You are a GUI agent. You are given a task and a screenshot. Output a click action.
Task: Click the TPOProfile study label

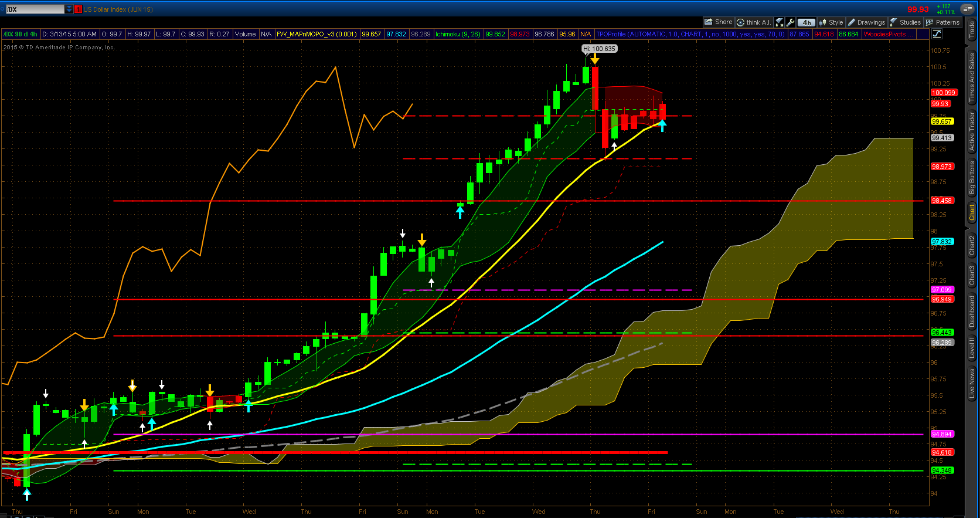click(690, 34)
